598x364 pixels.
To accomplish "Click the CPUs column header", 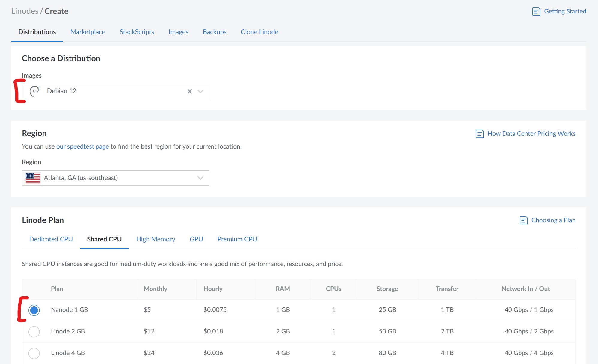I will pyautogui.click(x=334, y=289).
